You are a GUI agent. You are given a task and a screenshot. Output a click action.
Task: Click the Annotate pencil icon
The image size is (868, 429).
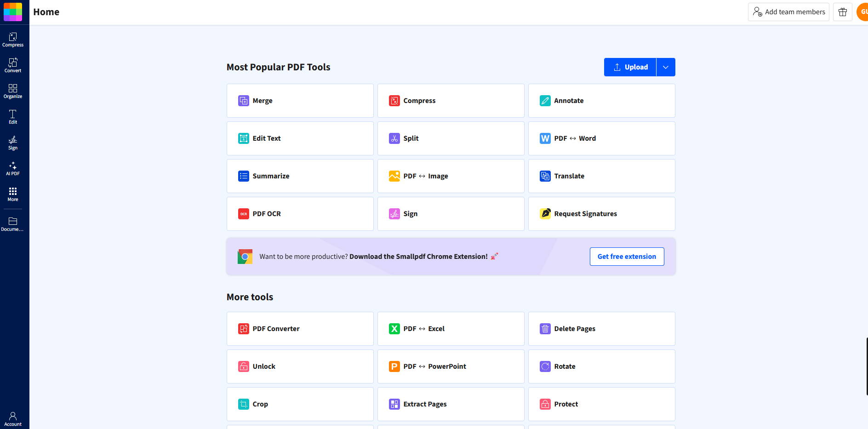[x=545, y=101]
